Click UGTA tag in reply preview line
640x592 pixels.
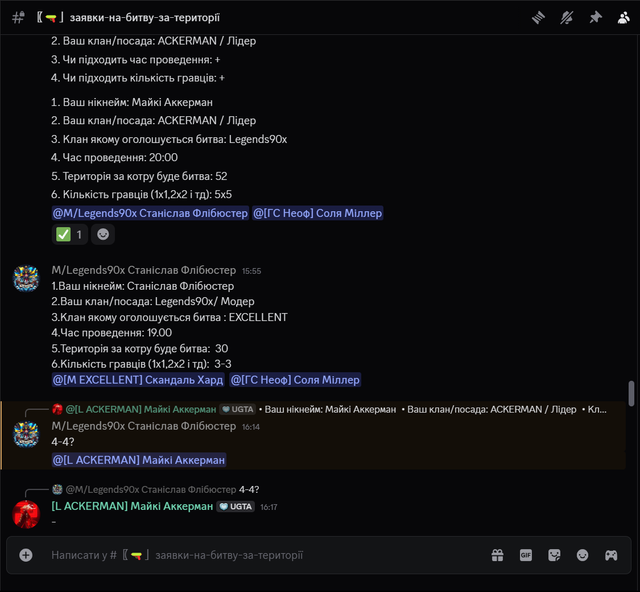pos(237,409)
